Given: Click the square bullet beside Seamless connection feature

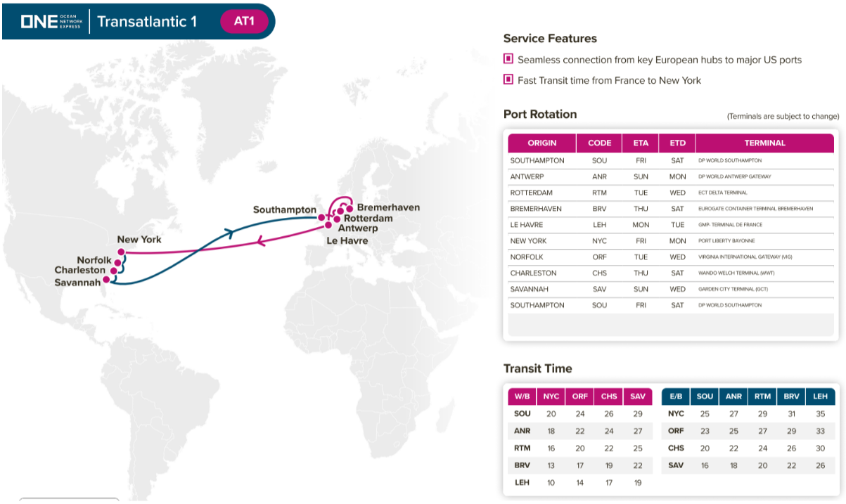Looking at the screenshot, I should click(508, 59).
